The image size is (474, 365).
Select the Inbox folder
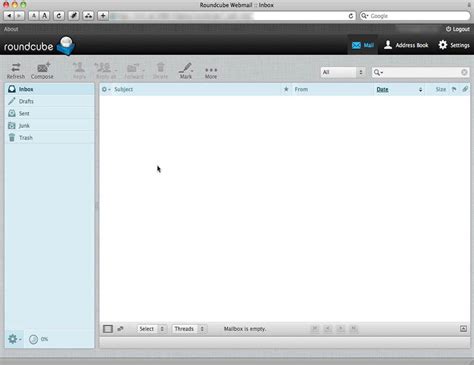[50, 89]
